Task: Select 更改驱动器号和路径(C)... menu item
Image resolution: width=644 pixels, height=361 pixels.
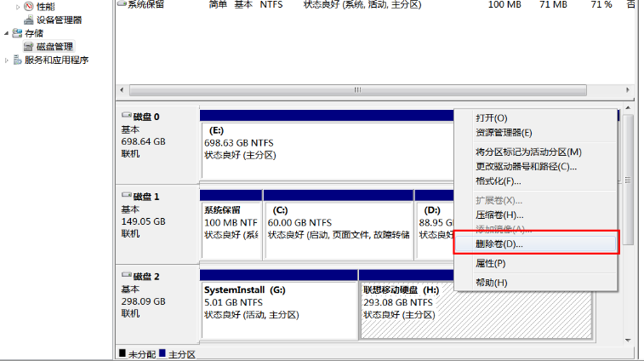Action: [526, 167]
